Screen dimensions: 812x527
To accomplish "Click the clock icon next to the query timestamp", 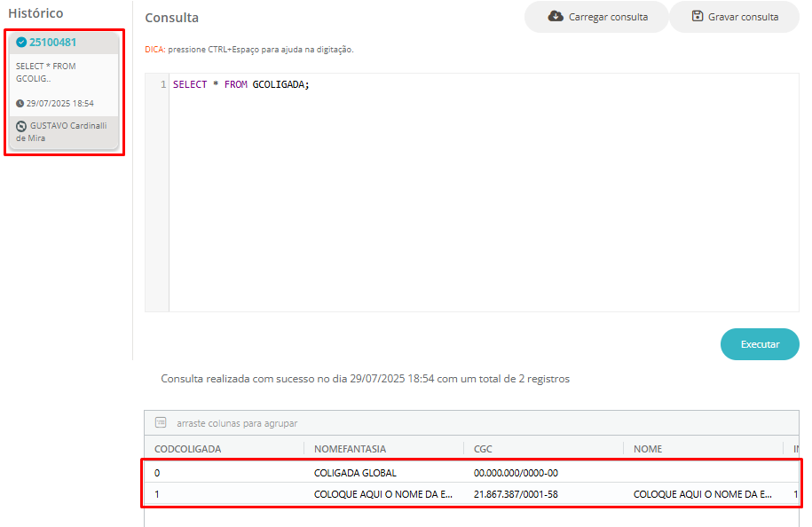I will [x=19, y=103].
